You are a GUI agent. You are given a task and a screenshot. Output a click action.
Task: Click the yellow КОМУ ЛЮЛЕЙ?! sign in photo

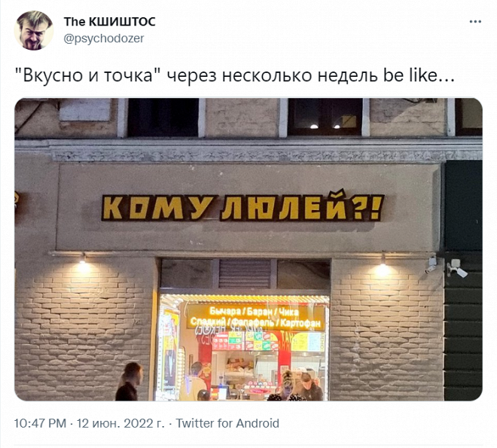(242, 206)
